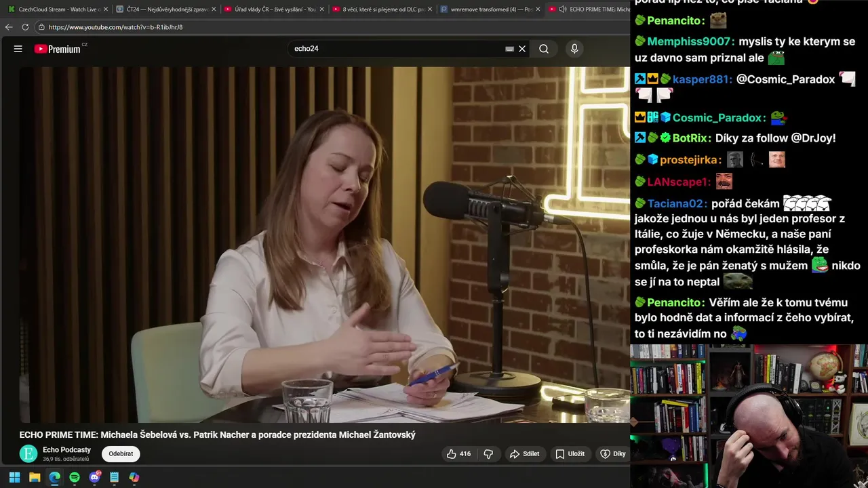Start voice search with microphone icon
This screenshot has width=868, height=488.
coord(574,49)
